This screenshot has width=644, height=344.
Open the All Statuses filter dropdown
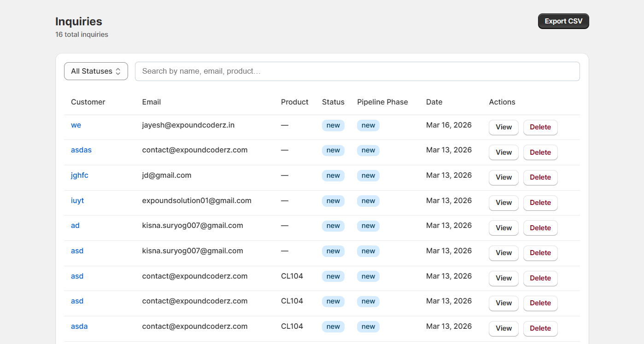(96, 71)
